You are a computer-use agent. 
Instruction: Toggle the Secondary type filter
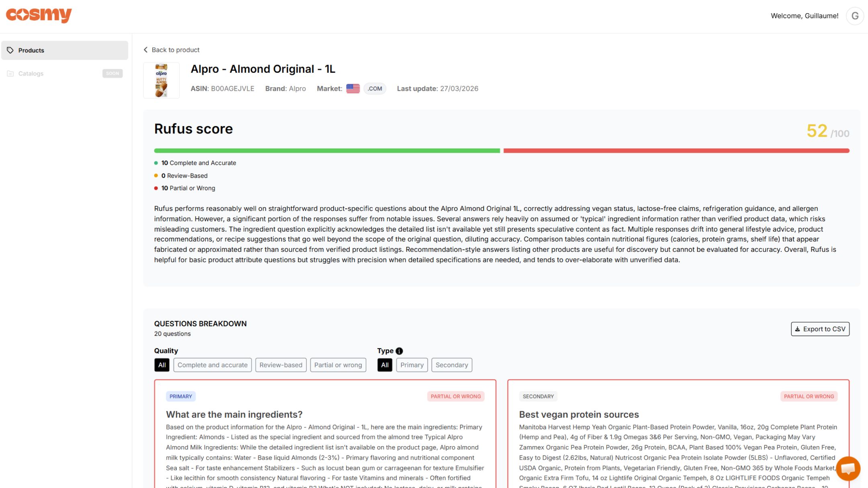point(452,365)
